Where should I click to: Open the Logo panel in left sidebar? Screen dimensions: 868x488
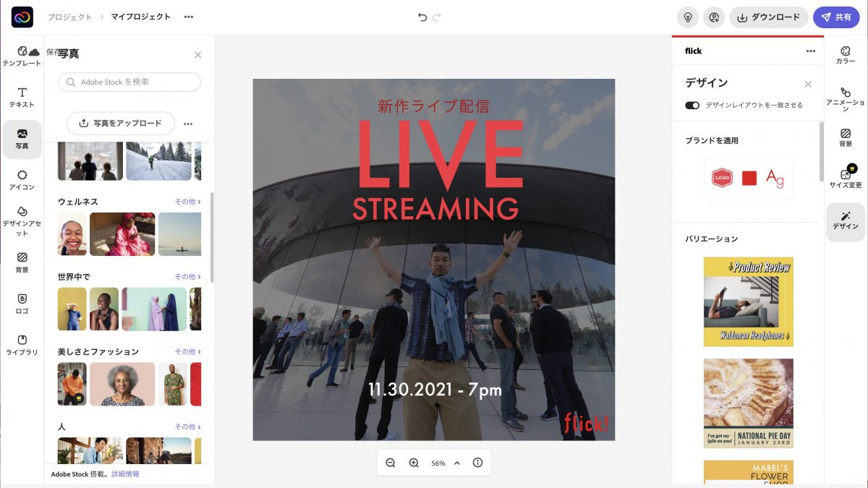22,304
